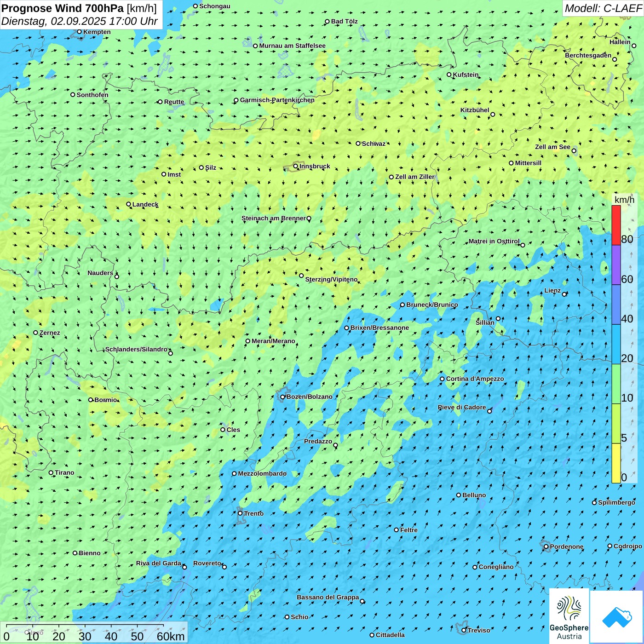Click the GeoSphere Austria logo
The height and width of the screenshot is (644, 644).
click(569, 616)
